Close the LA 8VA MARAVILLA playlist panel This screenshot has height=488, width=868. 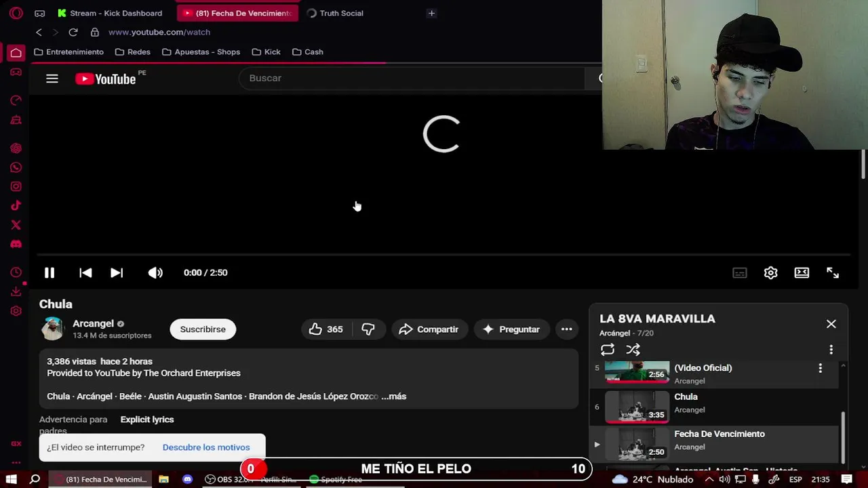click(831, 324)
